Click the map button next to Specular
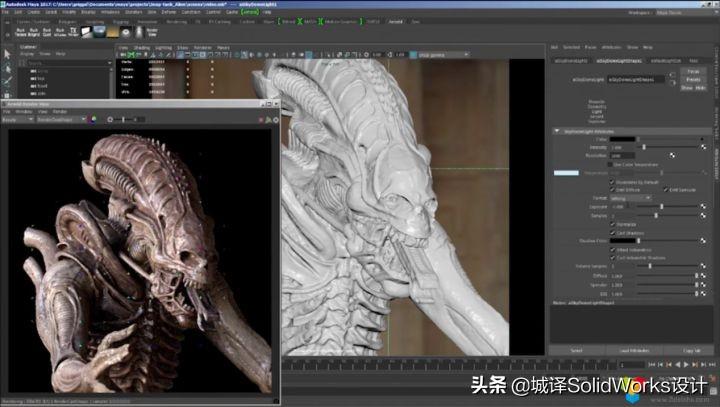The height and width of the screenshot is (407, 720). (703, 285)
